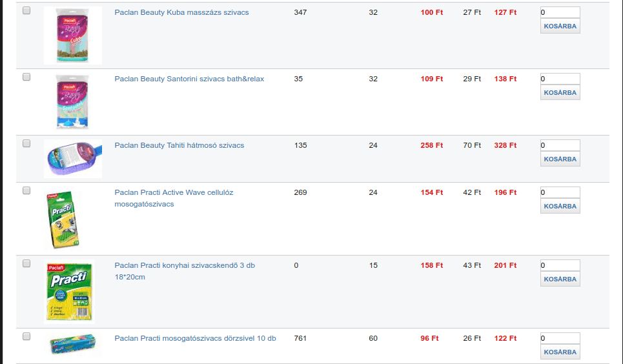View Santorini szivacs product thumbnail
This screenshot has height=364, width=623.
[x=73, y=102]
